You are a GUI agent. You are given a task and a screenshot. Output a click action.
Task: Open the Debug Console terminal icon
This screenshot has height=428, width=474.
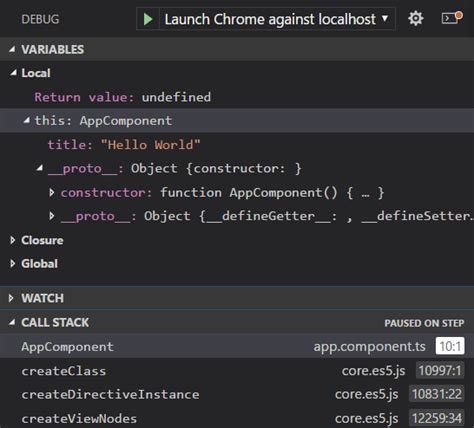[x=452, y=18]
